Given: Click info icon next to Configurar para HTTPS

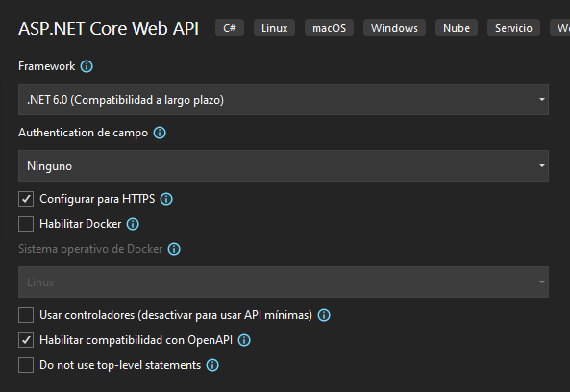Looking at the screenshot, I should click(x=166, y=199).
